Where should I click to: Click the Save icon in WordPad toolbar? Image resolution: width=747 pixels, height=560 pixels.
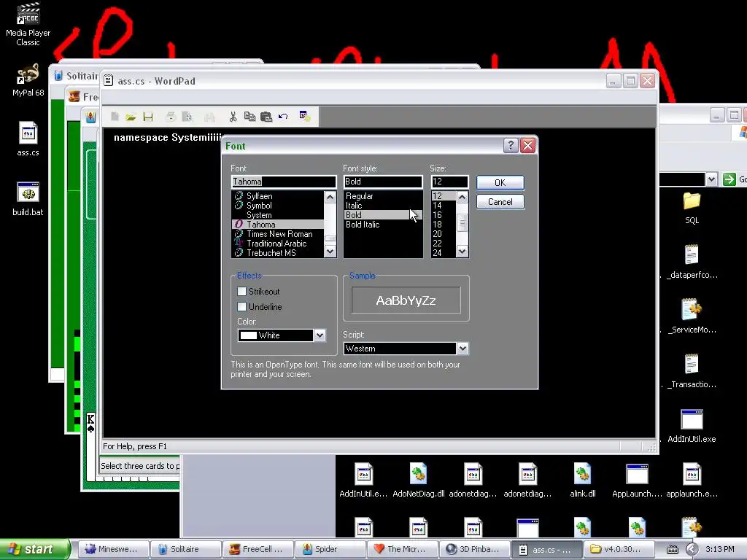click(148, 117)
